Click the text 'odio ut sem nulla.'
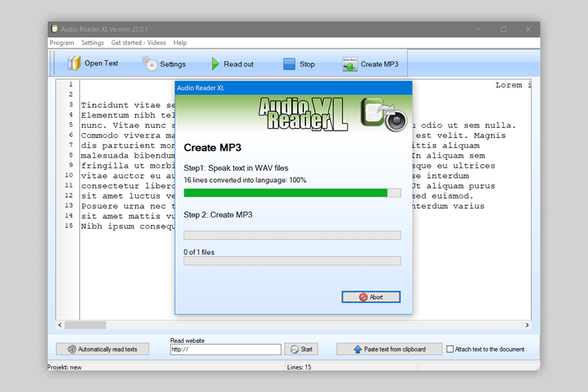Viewport: 588px width, 392px height. 469,126
